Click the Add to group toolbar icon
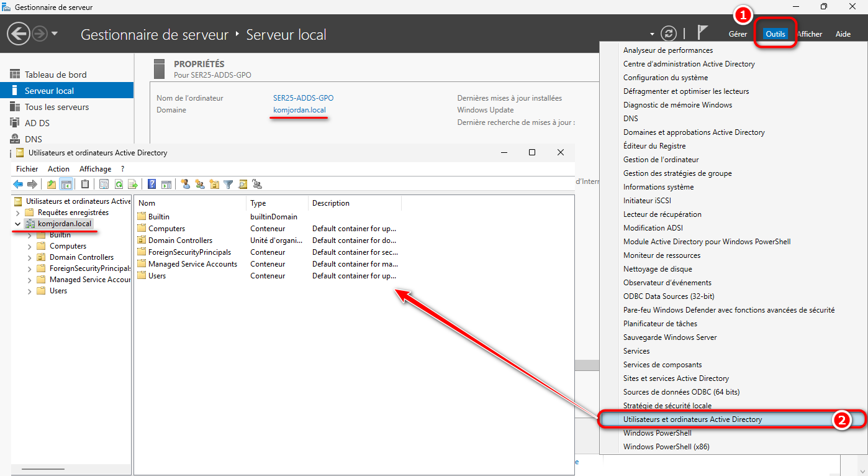This screenshot has height=476, width=868. click(257, 184)
